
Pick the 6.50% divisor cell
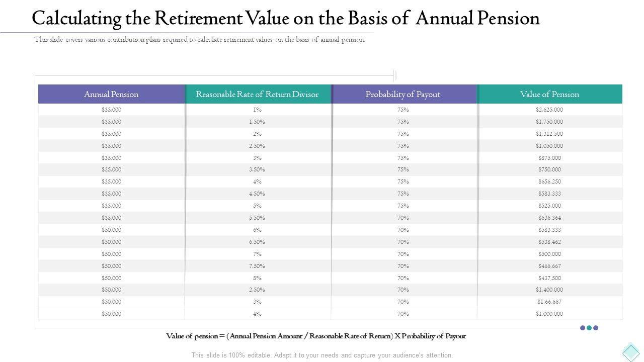(x=257, y=242)
